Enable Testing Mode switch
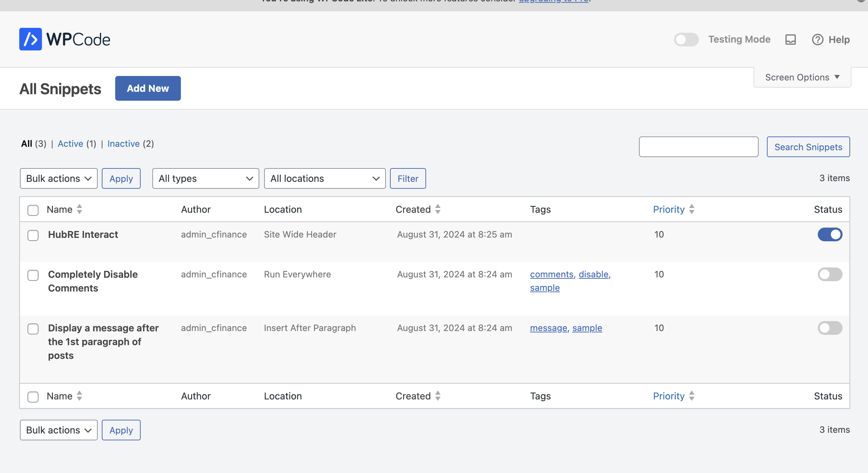The width and height of the screenshot is (868, 473). [x=686, y=40]
